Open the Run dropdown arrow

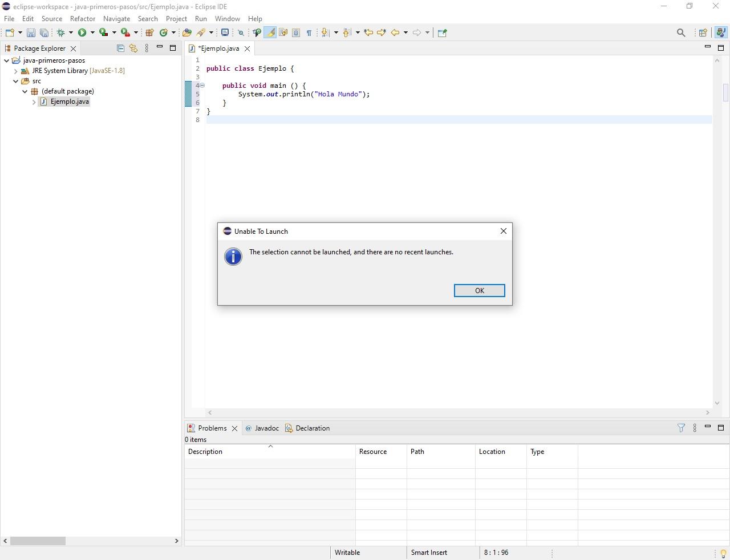coord(92,33)
